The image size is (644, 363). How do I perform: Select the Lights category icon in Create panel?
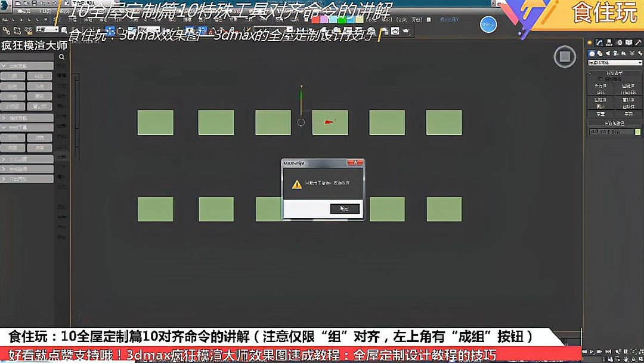pyautogui.click(x=608, y=53)
